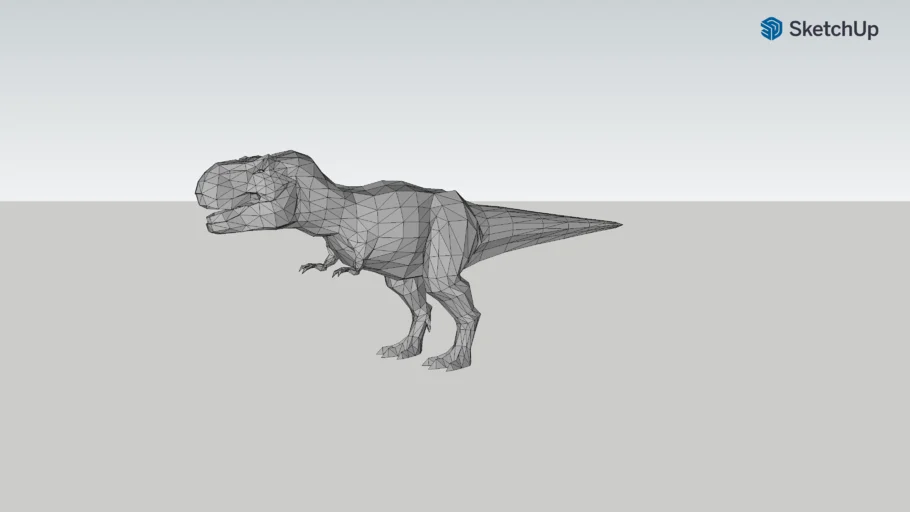Click the dinosaur's eye area
The image size is (910, 512).
[264, 175]
